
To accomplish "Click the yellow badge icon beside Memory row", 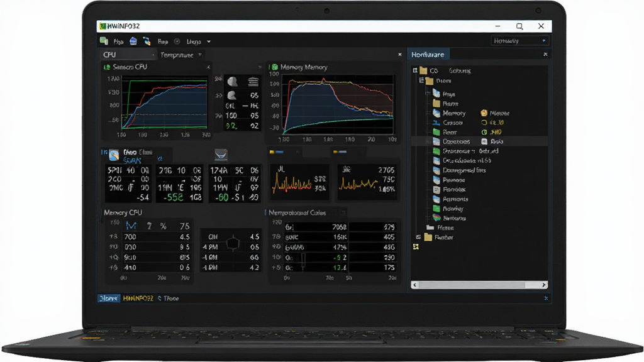I will tap(484, 113).
